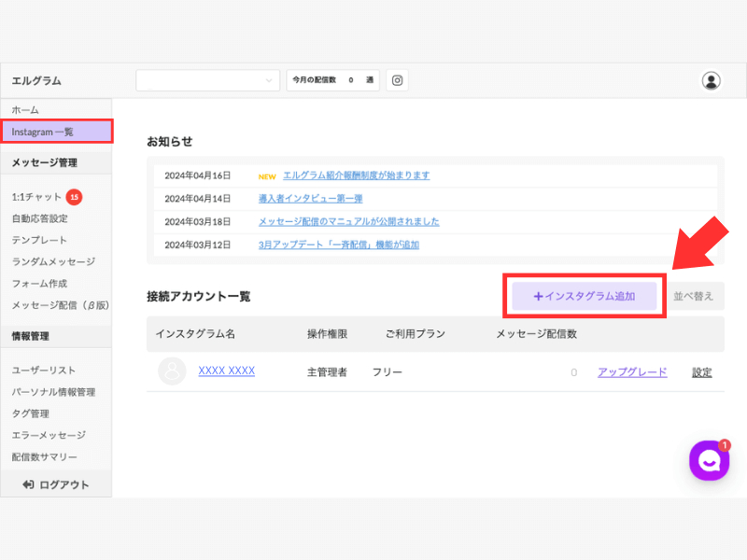The height and width of the screenshot is (560, 747).
Task: Open the 設定 link for the account
Action: pyautogui.click(x=702, y=372)
